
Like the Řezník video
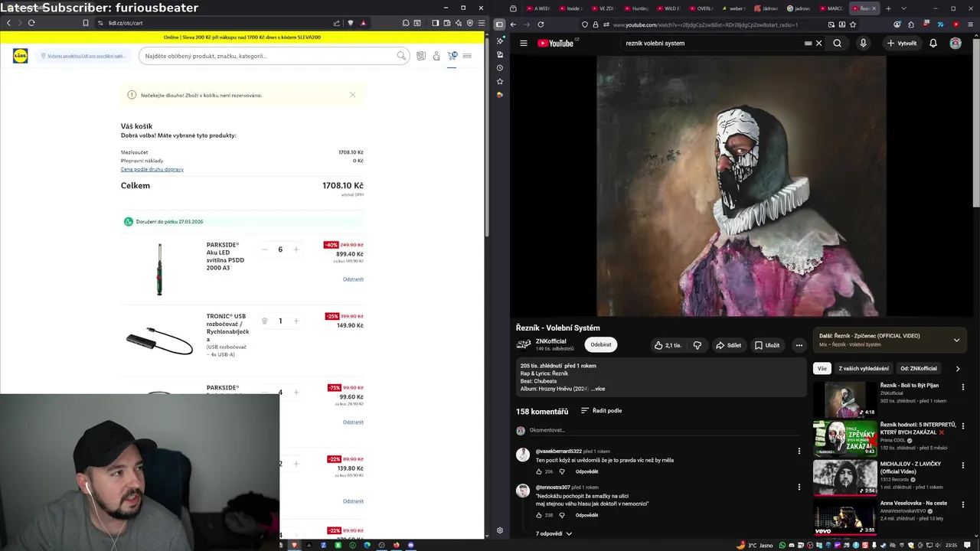pyautogui.click(x=668, y=345)
